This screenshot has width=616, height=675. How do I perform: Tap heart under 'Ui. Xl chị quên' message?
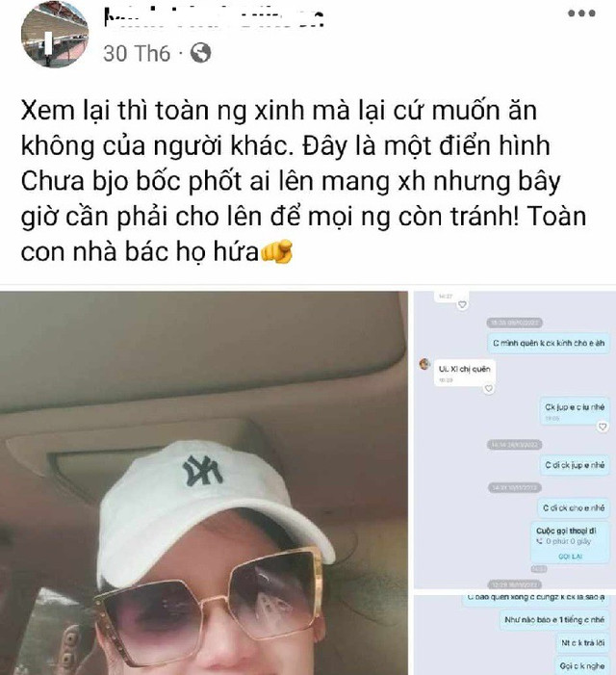click(489, 389)
